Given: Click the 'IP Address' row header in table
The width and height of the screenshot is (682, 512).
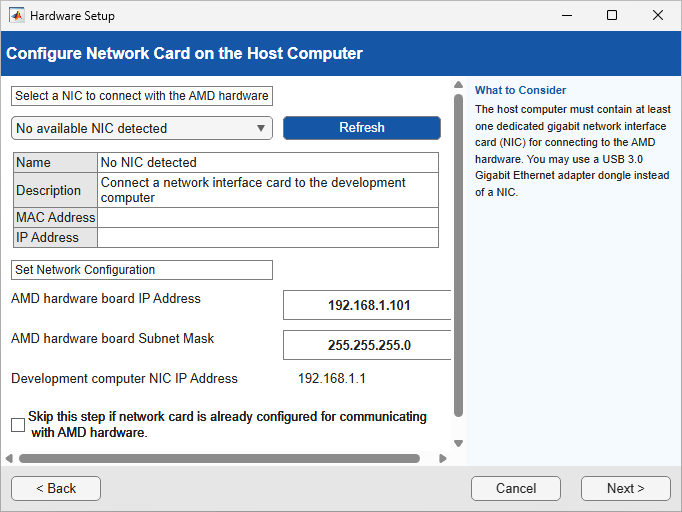Looking at the screenshot, I should 56,238.
